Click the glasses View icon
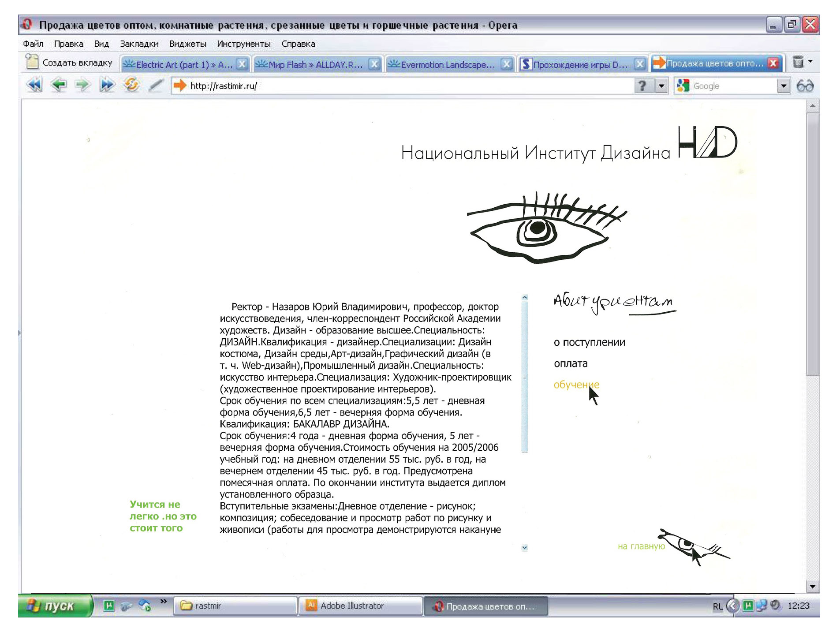This screenshot has height=632, width=840. [805, 86]
